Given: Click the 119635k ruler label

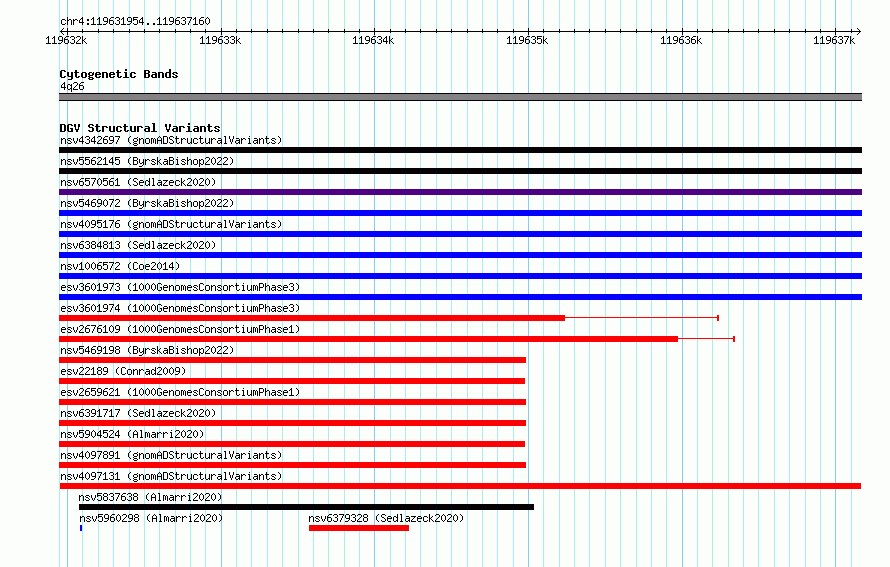Looking at the screenshot, I should 527,40.
